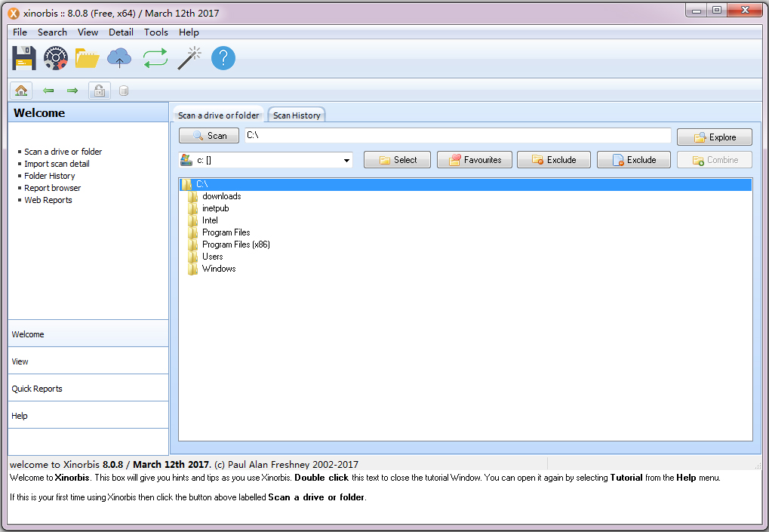Click the folder icon next to Users
The image size is (769, 532).
click(192, 257)
